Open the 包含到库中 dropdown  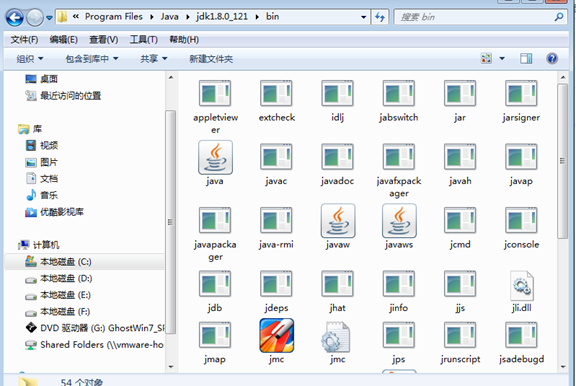pyautogui.click(x=92, y=59)
